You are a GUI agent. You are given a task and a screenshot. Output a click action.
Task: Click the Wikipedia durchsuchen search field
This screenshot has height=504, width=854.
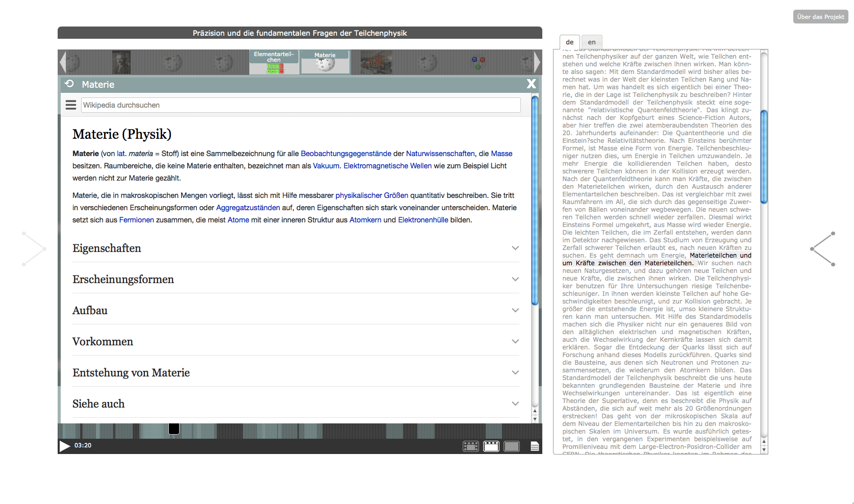pyautogui.click(x=300, y=105)
